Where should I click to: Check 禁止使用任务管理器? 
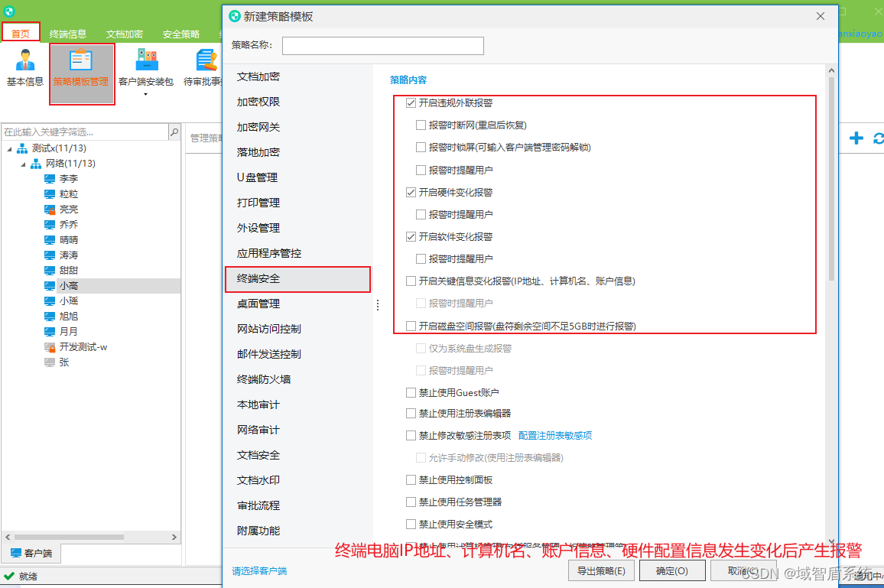click(411, 502)
